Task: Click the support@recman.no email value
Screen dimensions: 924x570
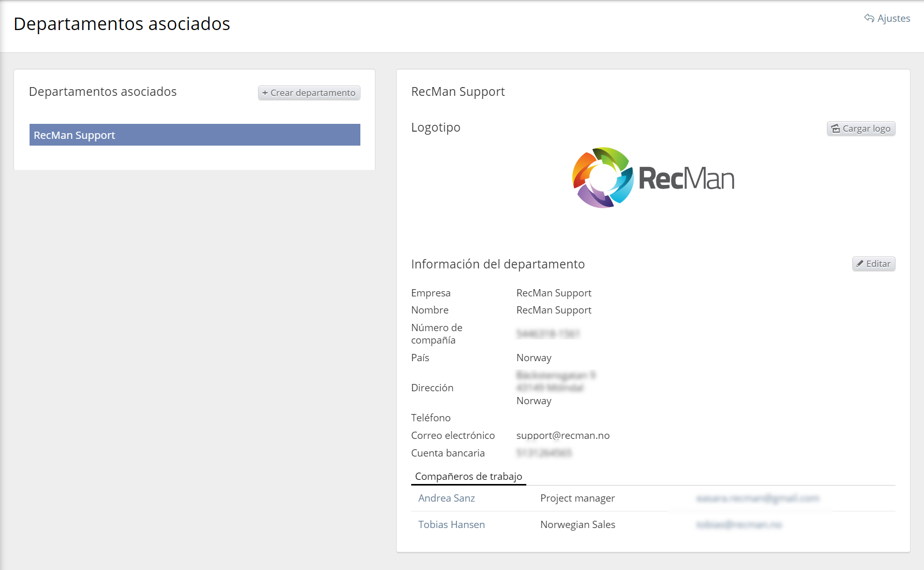Action: coord(563,435)
